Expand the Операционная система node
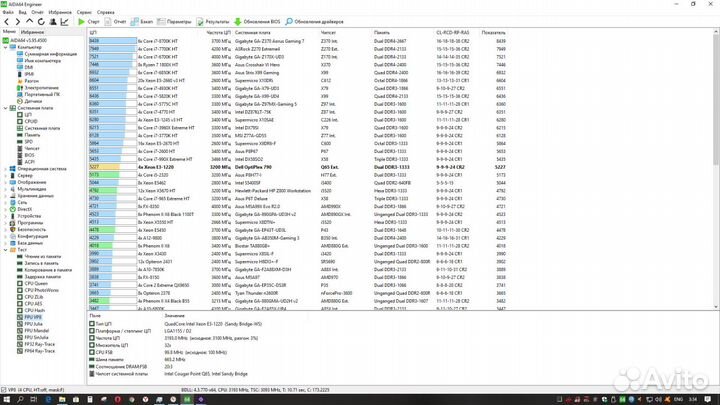 click(6, 169)
